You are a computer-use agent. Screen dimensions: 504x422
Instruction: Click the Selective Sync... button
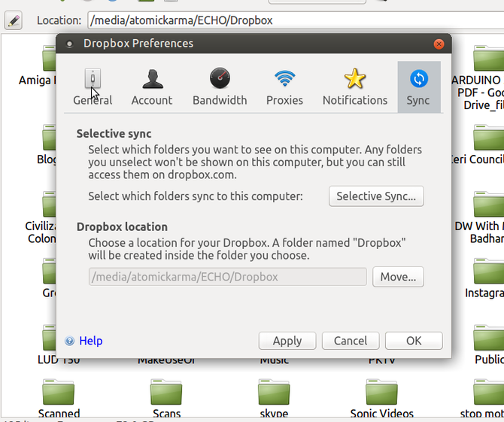pyautogui.click(x=376, y=196)
